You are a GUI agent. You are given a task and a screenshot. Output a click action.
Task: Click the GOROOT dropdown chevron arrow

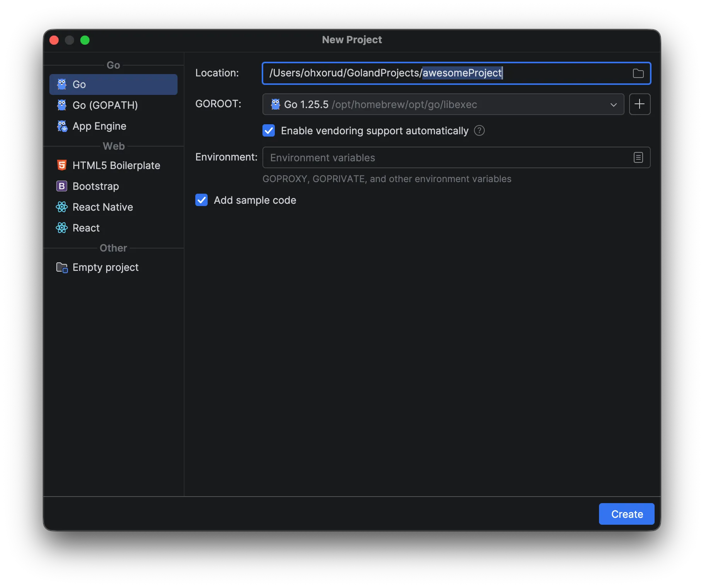[x=613, y=105]
